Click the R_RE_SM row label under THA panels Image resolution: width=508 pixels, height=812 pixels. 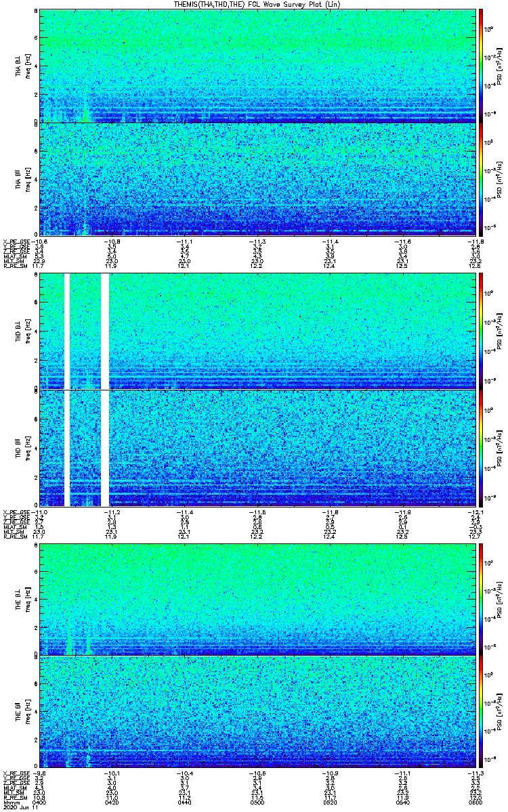tap(14, 266)
